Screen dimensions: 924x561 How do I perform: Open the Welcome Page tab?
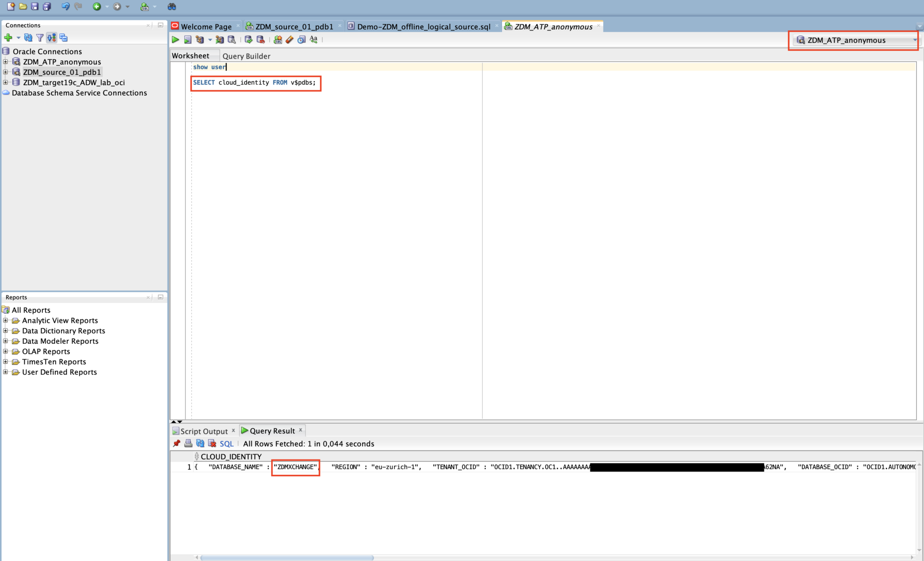[x=206, y=27]
